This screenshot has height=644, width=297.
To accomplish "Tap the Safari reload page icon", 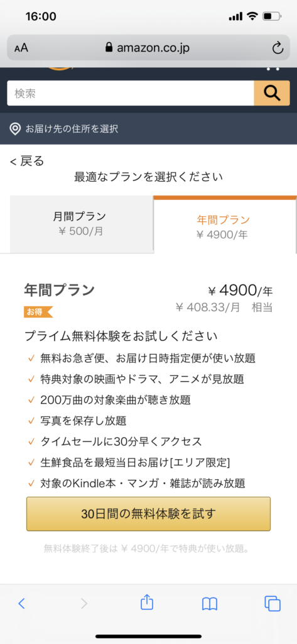I will pos(278,48).
